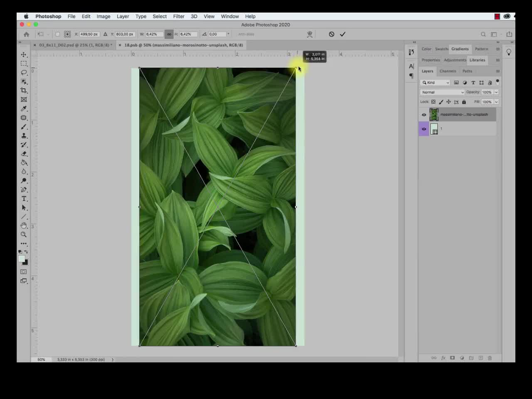
Task: Change the screen mode
Action: (24, 281)
